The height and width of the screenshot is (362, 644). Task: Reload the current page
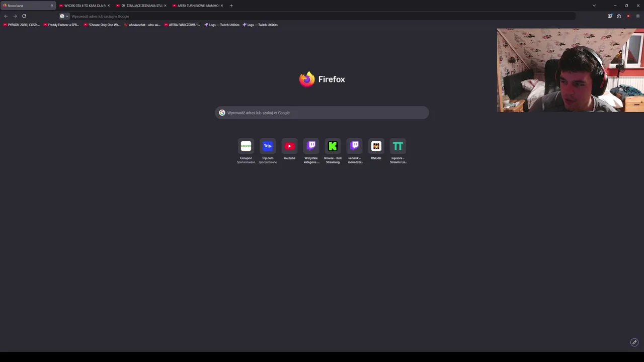pos(24,16)
